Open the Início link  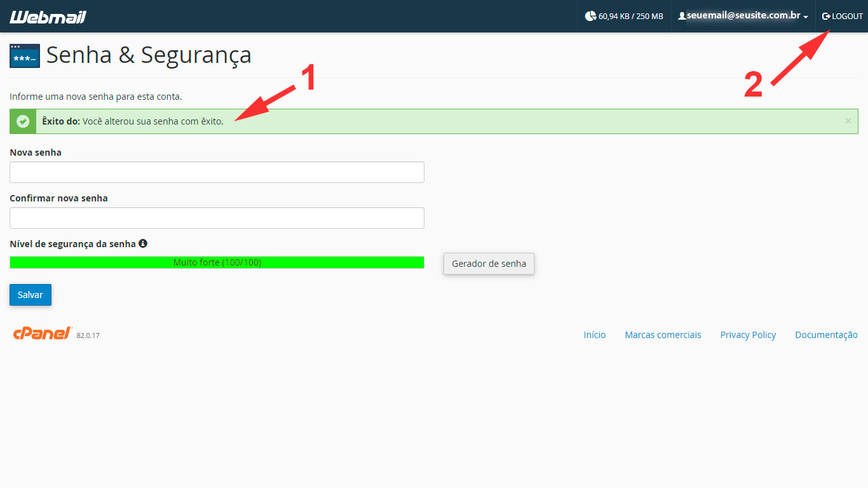pyautogui.click(x=595, y=335)
